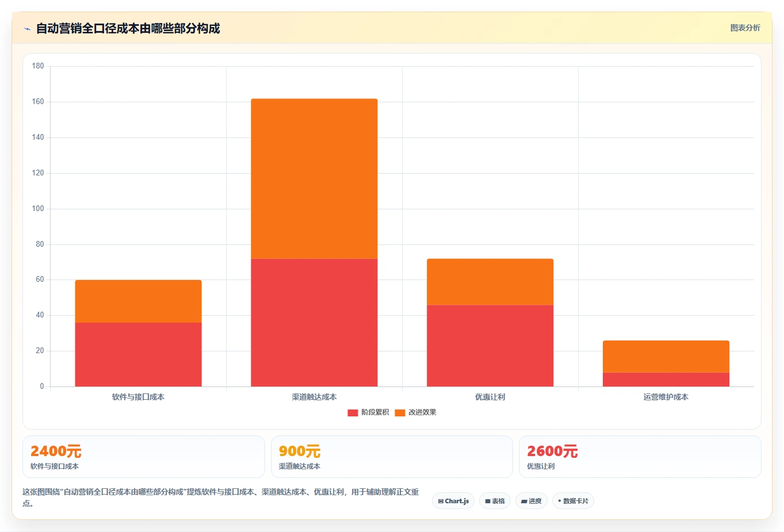Click the 2400元 data card

point(144,457)
